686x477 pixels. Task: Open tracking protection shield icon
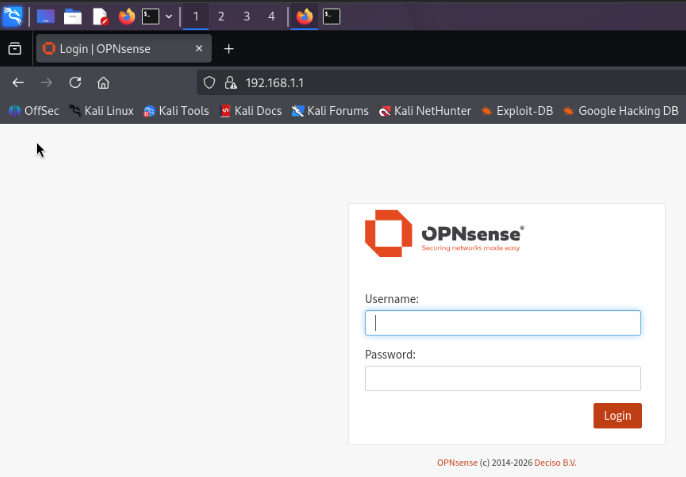pos(209,83)
